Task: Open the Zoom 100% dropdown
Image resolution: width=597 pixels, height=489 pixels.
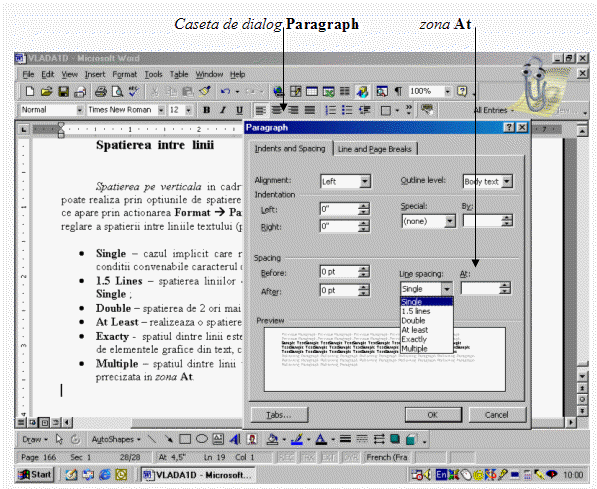Action: 448,91
